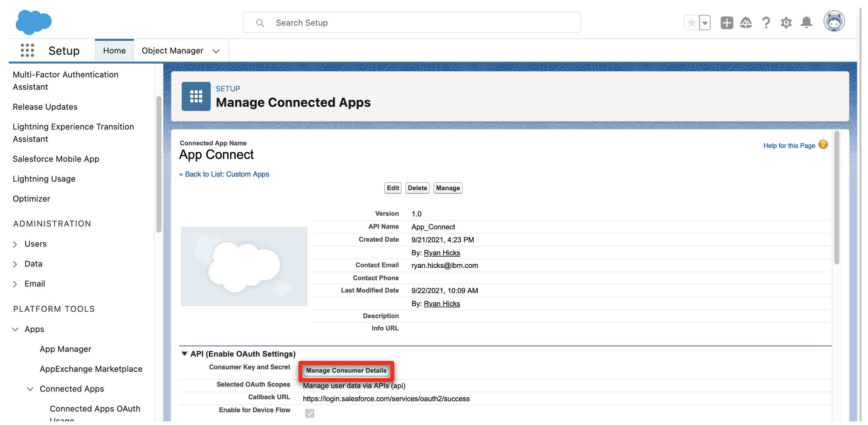Expand the Data tree node
Viewport: 868px width, 425px height.
point(15,264)
